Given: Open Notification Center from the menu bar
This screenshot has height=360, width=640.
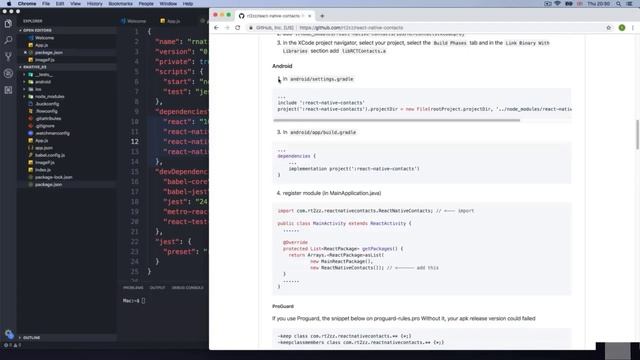Looking at the screenshot, I should coord(630,4).
